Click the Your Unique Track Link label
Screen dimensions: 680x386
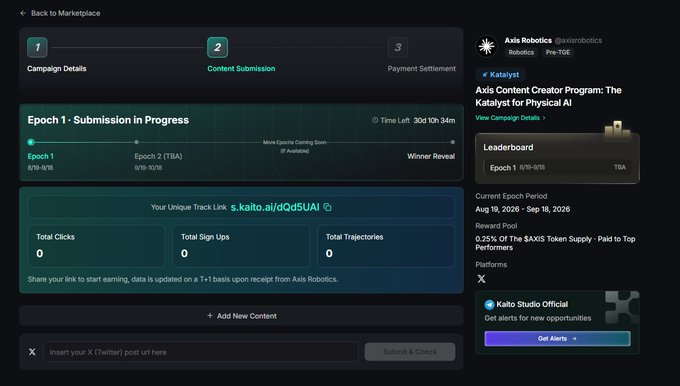pyautogui.click(x=189, y=207)
